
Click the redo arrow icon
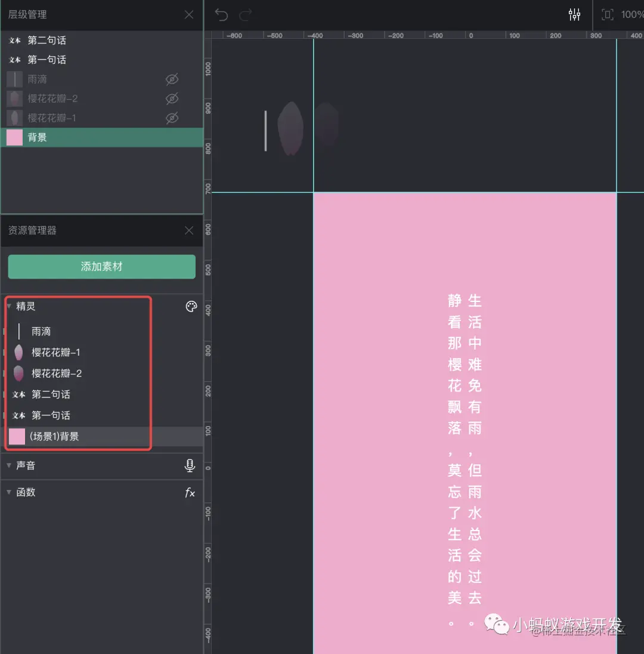(245, 15)
